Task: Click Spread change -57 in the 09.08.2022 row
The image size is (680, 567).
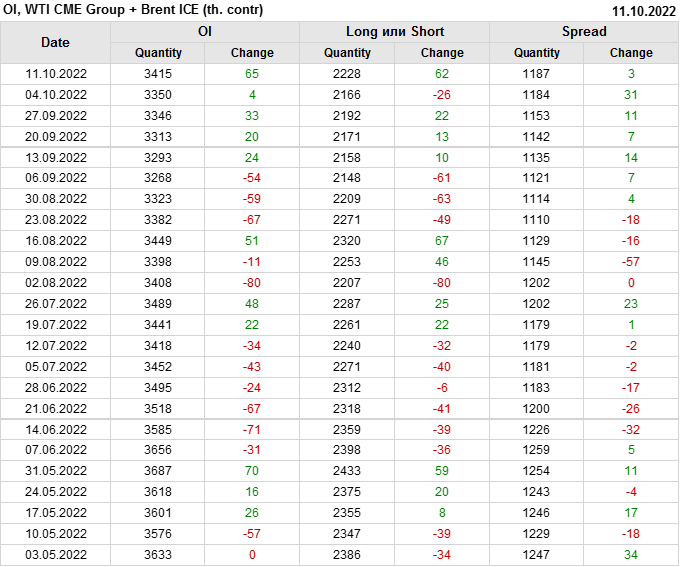Action: tap(631, 262)
